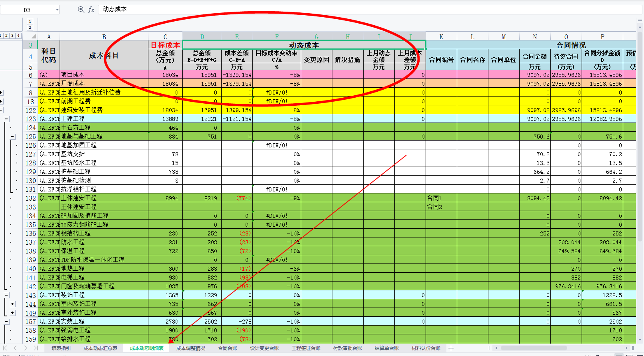Click the zoom magnifier icon beside fx
Screen dimensions: 644x356
81,10
